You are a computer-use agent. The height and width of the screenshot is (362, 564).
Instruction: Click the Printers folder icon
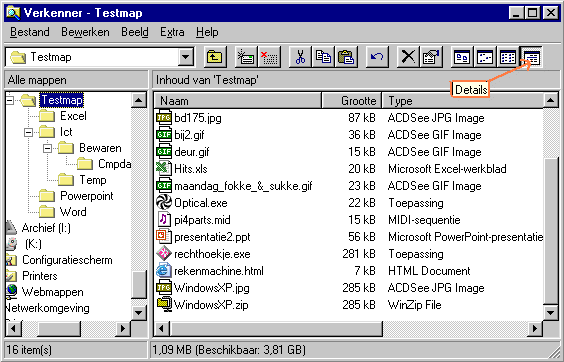pos(12,276)
